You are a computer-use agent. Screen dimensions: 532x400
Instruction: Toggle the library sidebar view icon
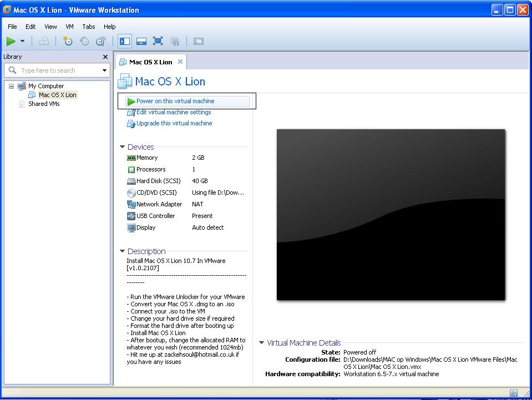[125, 42]
